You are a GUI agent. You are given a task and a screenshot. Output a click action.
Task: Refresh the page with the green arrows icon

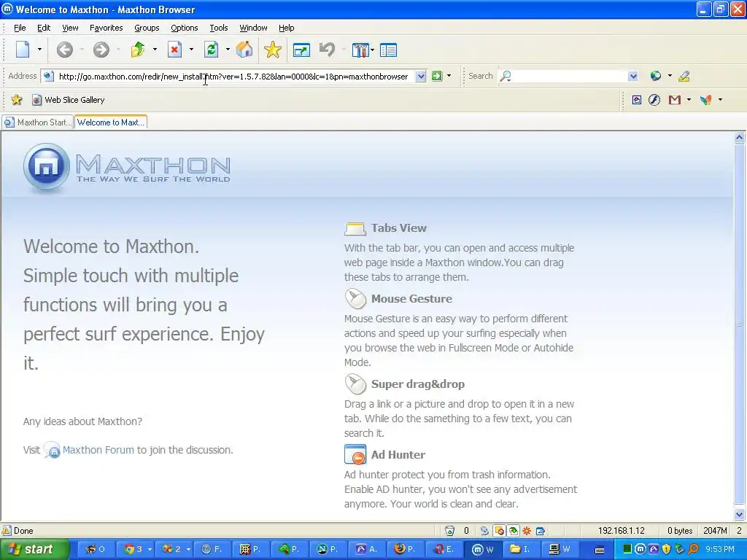pos(211,50)
